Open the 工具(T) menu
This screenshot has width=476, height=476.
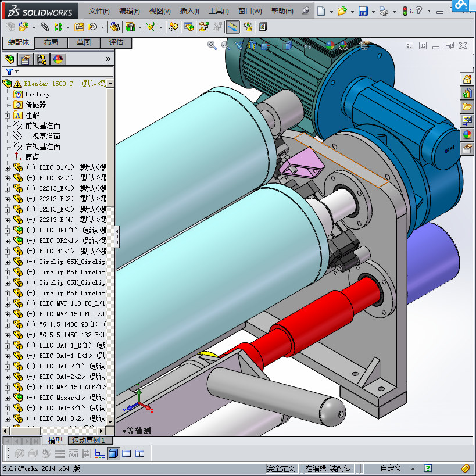219,11
